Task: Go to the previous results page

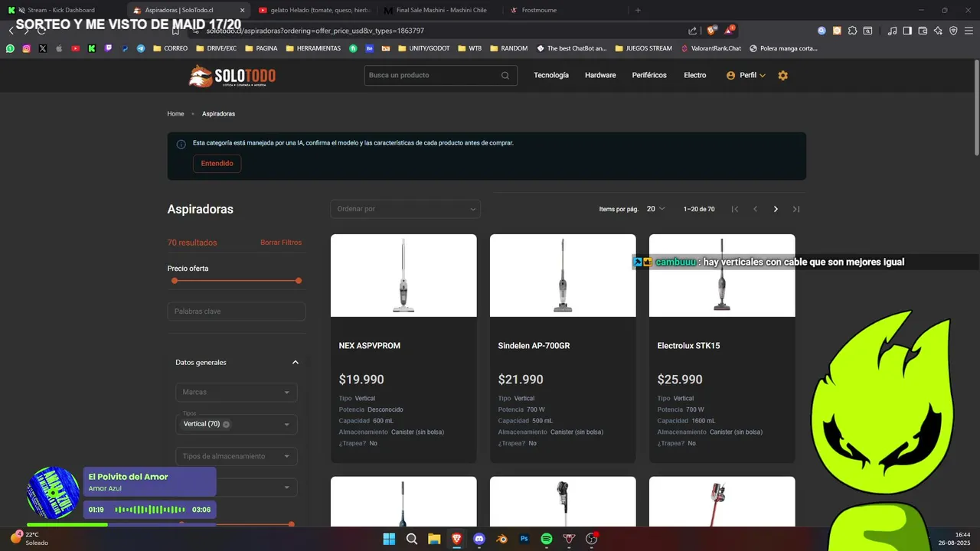Action: tap(756, 209)
